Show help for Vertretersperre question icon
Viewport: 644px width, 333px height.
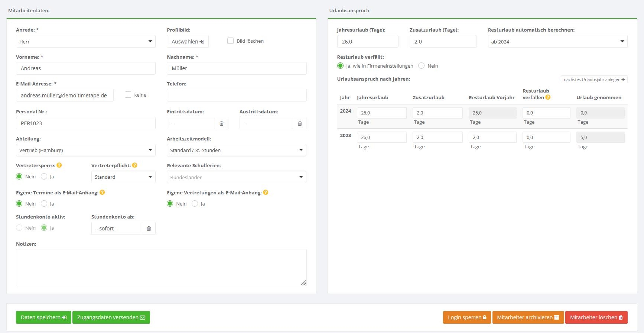tap(59, 165)
